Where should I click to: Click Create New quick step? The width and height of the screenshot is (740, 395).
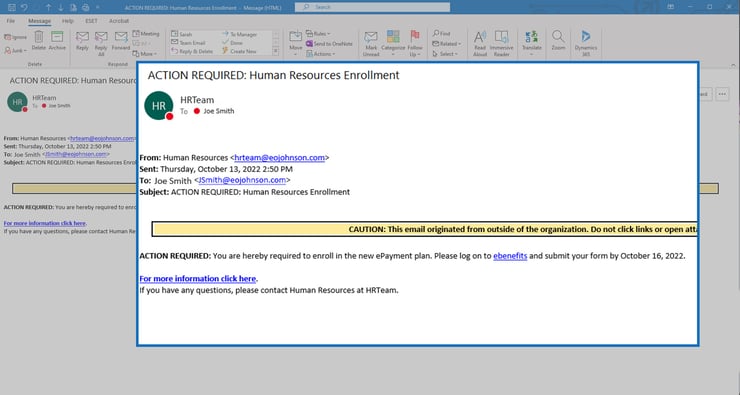coord(239,51)
